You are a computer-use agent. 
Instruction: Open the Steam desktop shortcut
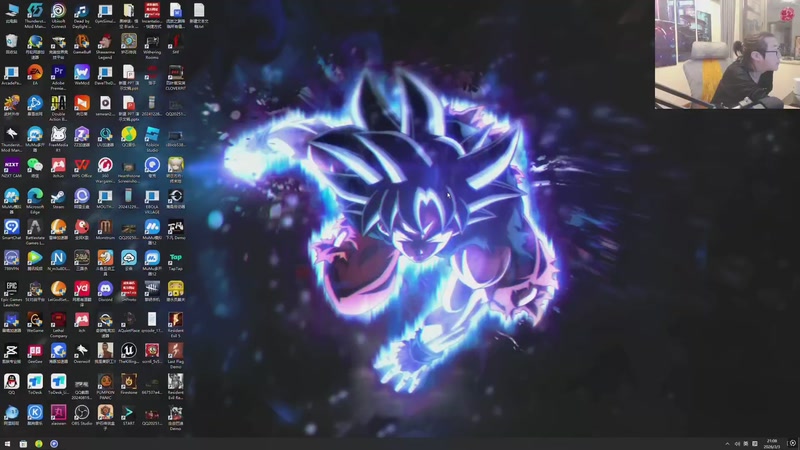pos(58,199)
